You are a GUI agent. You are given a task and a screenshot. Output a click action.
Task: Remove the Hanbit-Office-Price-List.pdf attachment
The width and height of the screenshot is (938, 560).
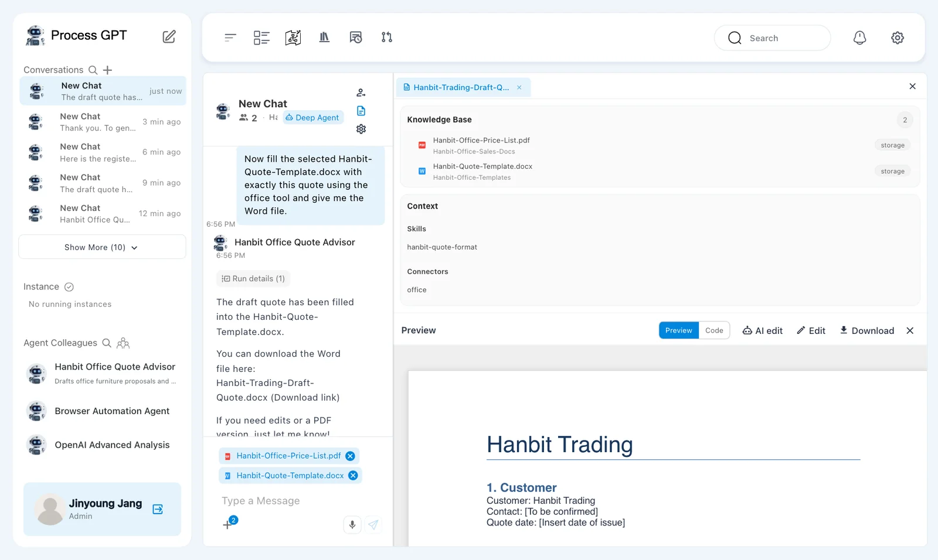coord(350,456)
